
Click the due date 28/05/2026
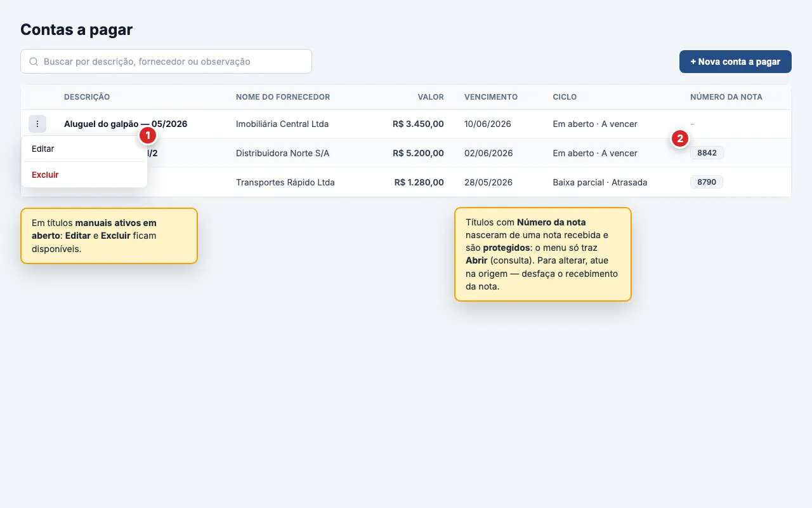click(x=488, y=182)
